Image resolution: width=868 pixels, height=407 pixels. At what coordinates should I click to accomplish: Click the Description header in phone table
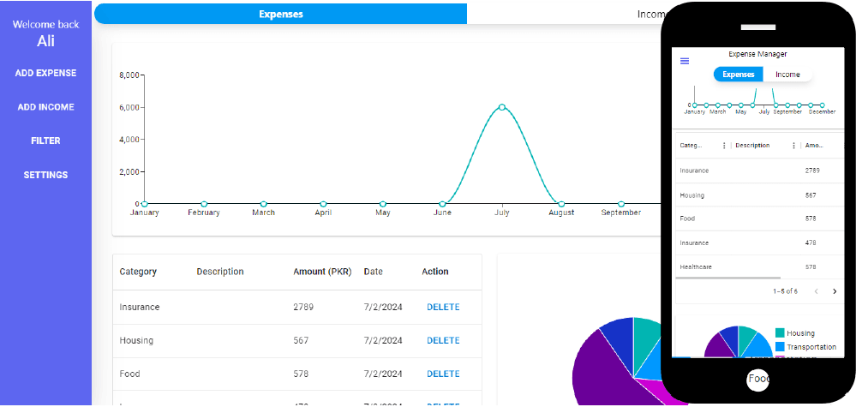(752, 146)
